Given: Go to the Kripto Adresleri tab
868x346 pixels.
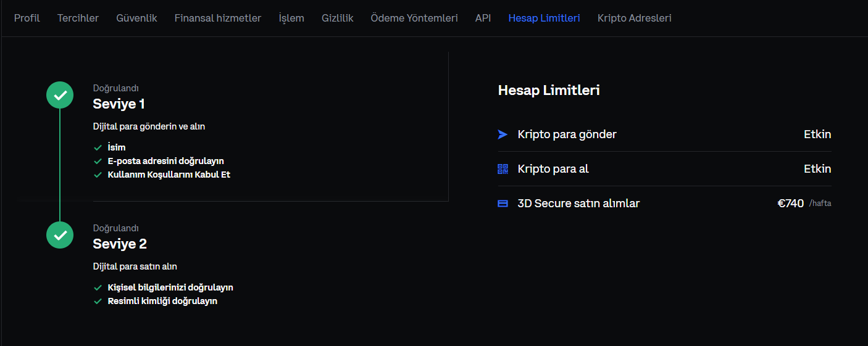Looking at the screenshot, I should tap(634, 18).
